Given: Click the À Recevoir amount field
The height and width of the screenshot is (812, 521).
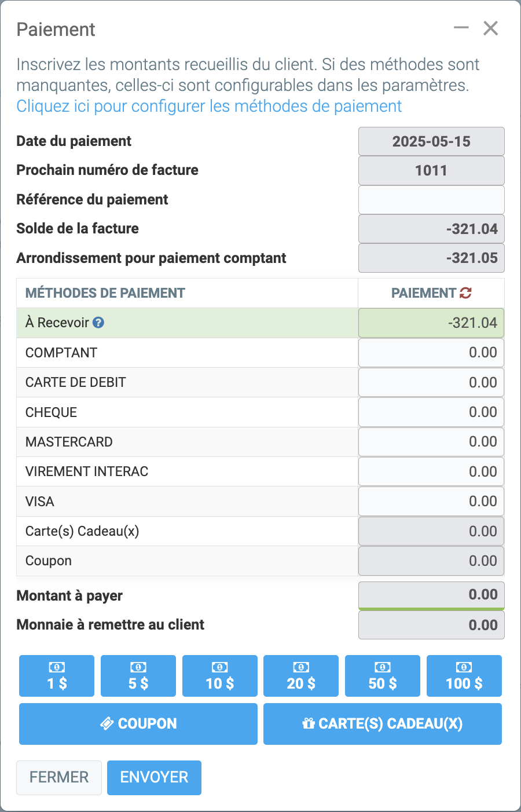Looking at the screenshot, I should [431, 323].
